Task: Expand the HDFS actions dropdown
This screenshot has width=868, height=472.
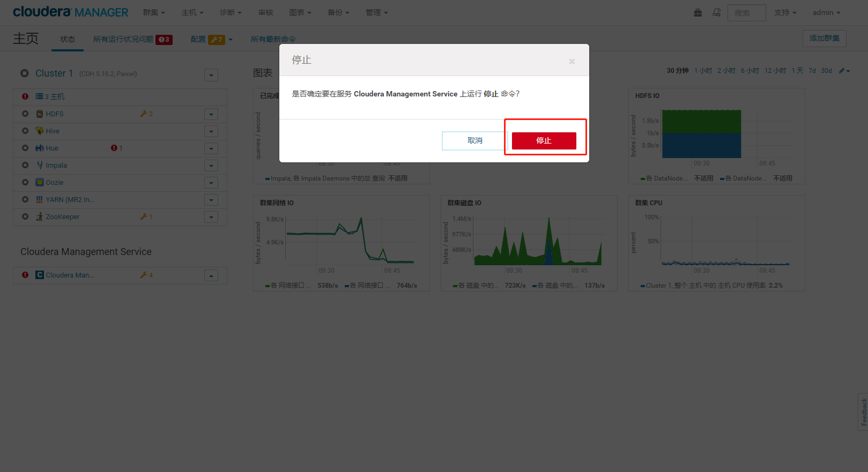Action: (211, 114)
